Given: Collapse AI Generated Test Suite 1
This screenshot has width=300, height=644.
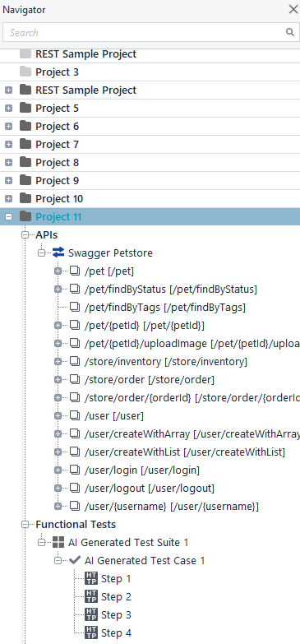Looking at the screenshot, I should coord(41,542).
